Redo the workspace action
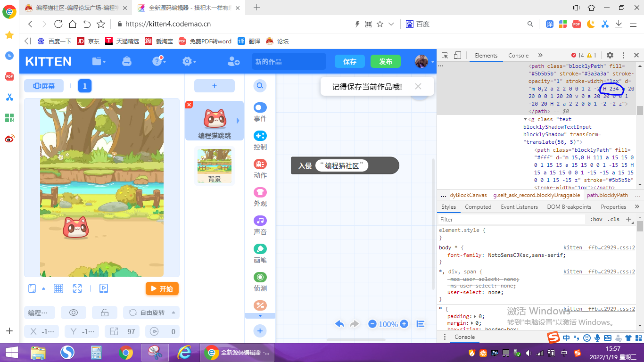This screenshot has height=362, width=644. (355, 324)
